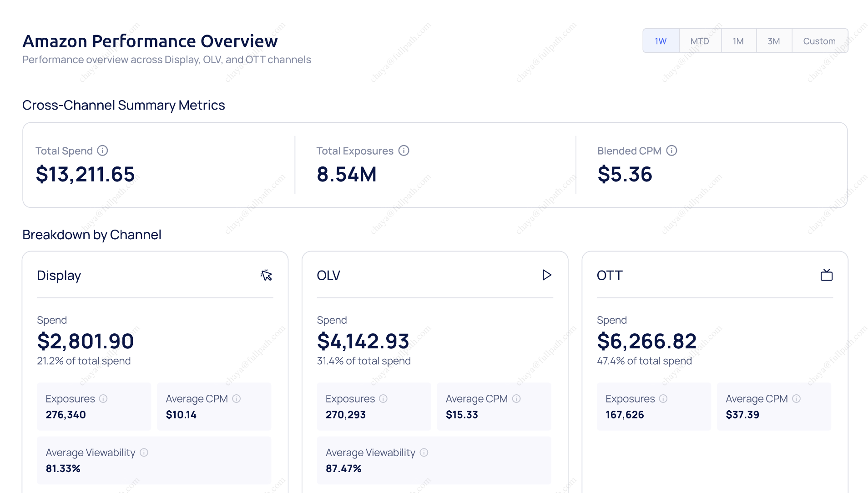Click the Display channel cursor icon

(266, 275)
